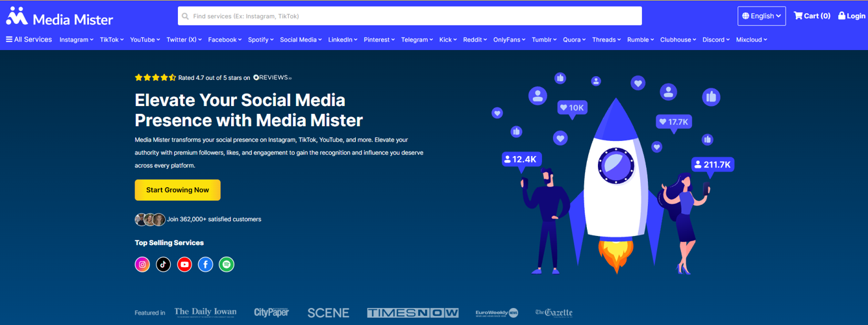Screen dimensions: 868x325
Task: Expand the Facebook services menu
Action: [x=225, y=40]
